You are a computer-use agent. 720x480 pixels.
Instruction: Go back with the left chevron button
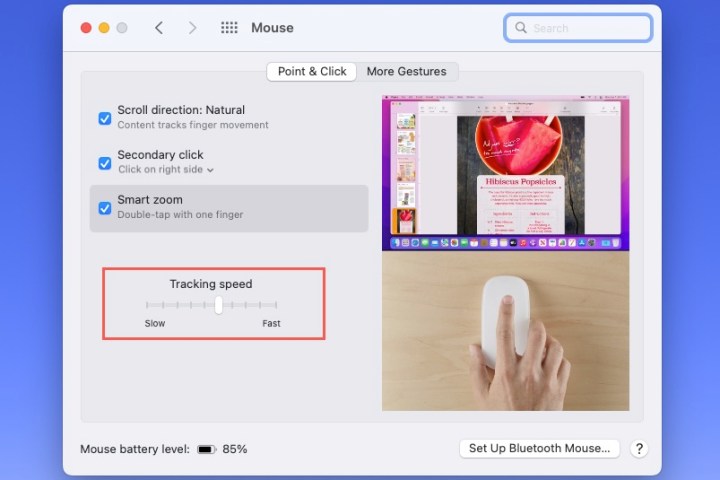pyautogui.click(x=159, y=28)
